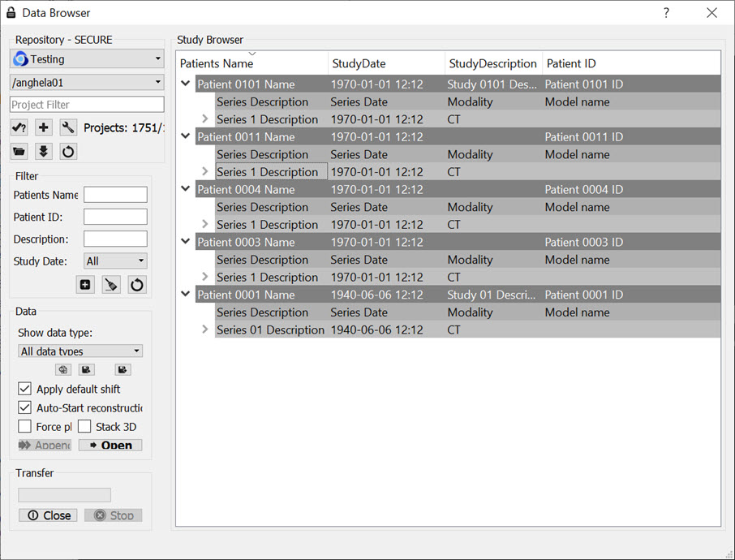
Task: Click the refresh icon in Filter section
Action: [136, 284]
